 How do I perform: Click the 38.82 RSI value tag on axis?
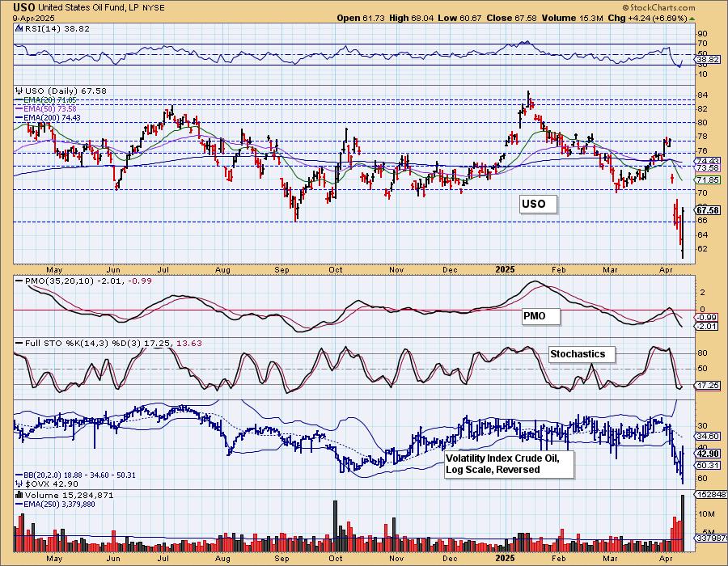click(x=709, y=59)
